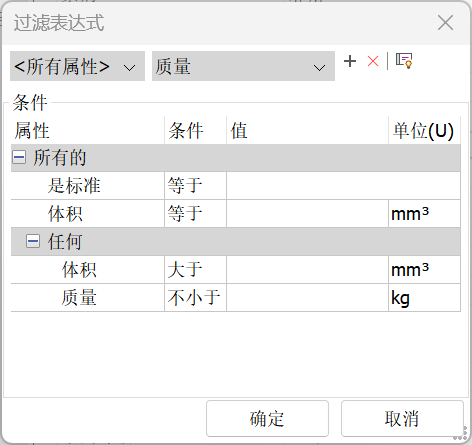Image resolution: width=472 pixels, height=445 pixels.
Task: Collapse the 所有的 group
Action: (19, 157)
